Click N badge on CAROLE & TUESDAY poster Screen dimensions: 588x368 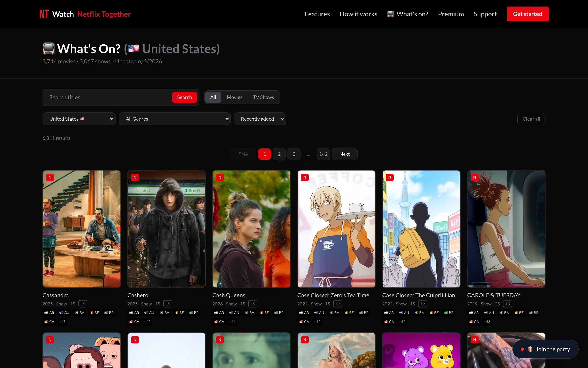pyautogui.click(x=474, y=177)
